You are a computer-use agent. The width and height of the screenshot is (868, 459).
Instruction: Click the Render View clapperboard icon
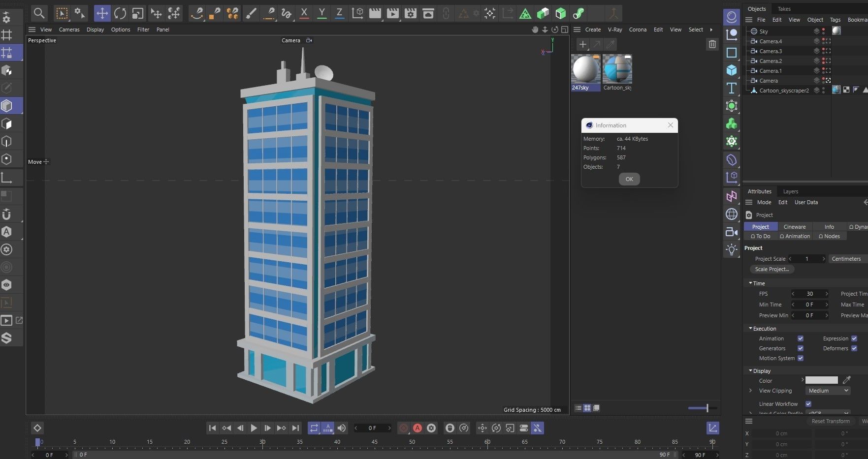pyautogui.click(x=375, y=13)
